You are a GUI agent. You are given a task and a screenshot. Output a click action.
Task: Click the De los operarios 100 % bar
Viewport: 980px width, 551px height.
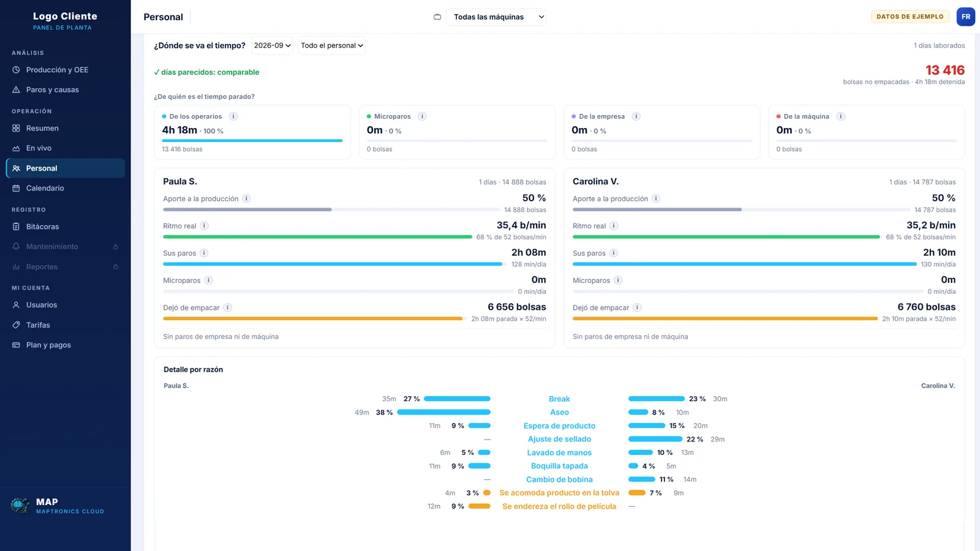point(252,141)
